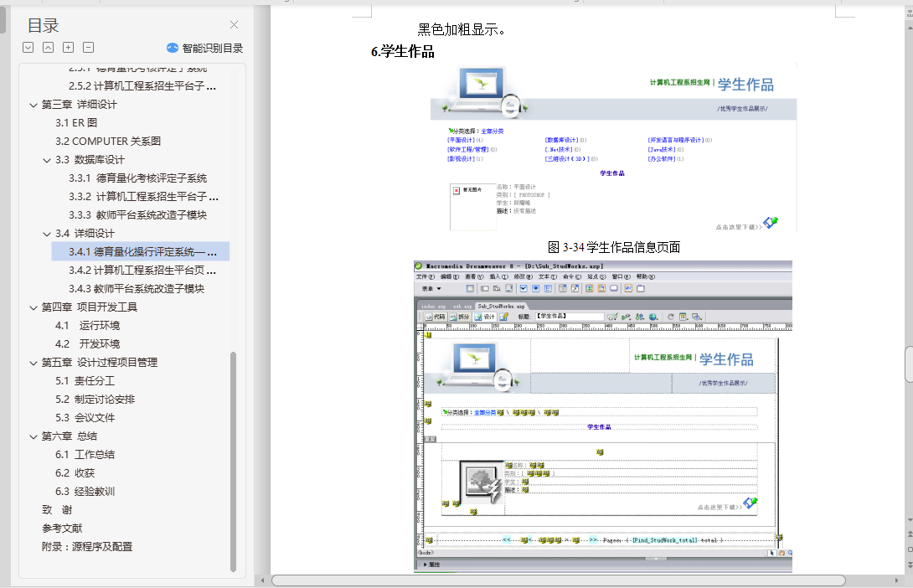Viewport: 913px width, 588px height.
Task: Click the plus icon to expand all headings
Action: pos(68,48)
